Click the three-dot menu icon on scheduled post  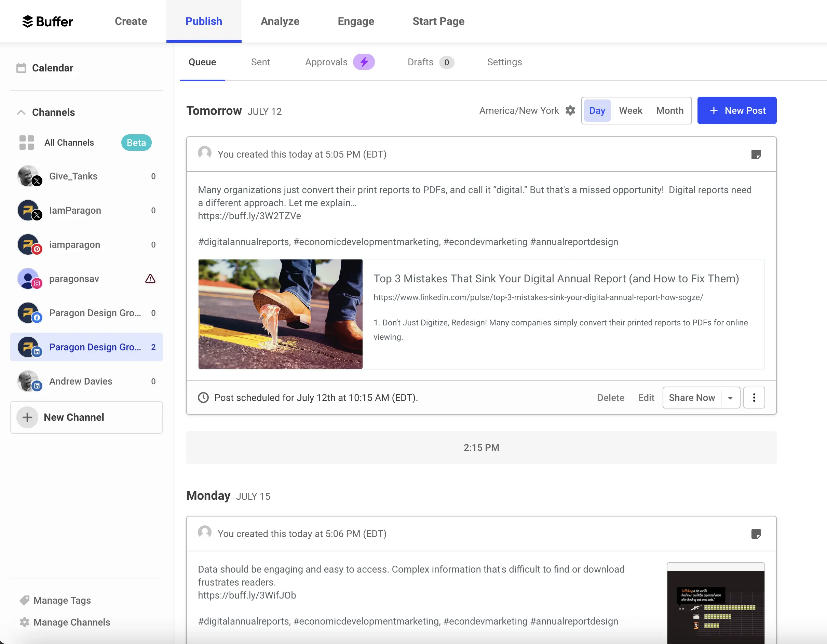coord(754,398)
